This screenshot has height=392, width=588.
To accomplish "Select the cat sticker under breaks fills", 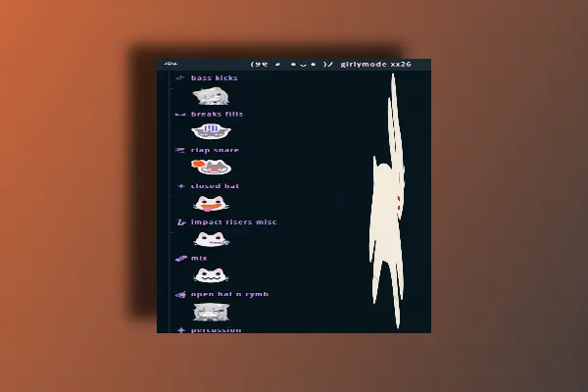I will pyautogui.click(x=211, y=131).
